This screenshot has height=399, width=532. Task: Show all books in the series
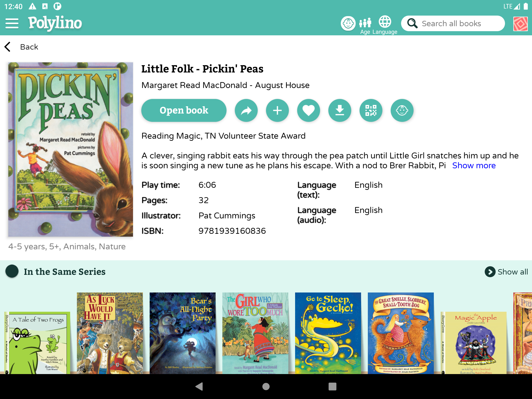click(x=506, y=272)
